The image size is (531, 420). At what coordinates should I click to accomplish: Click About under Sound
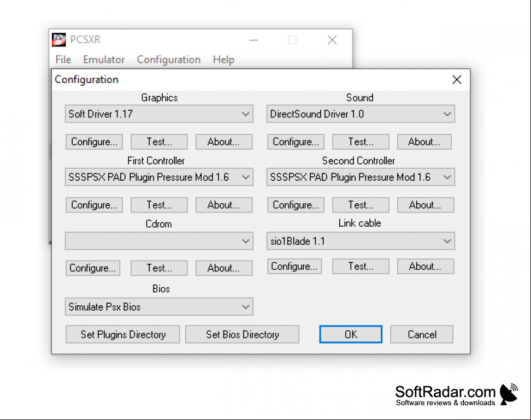pos(424,142)
